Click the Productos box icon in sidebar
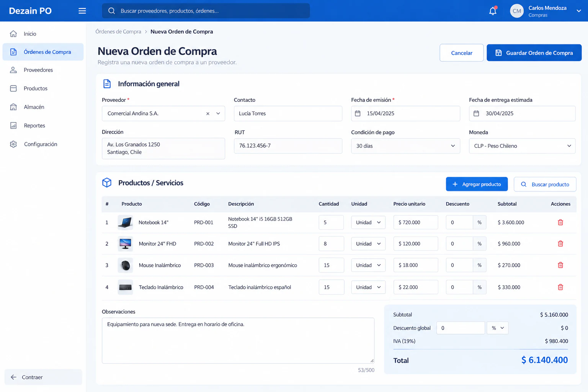 click(x=13, y=88)
